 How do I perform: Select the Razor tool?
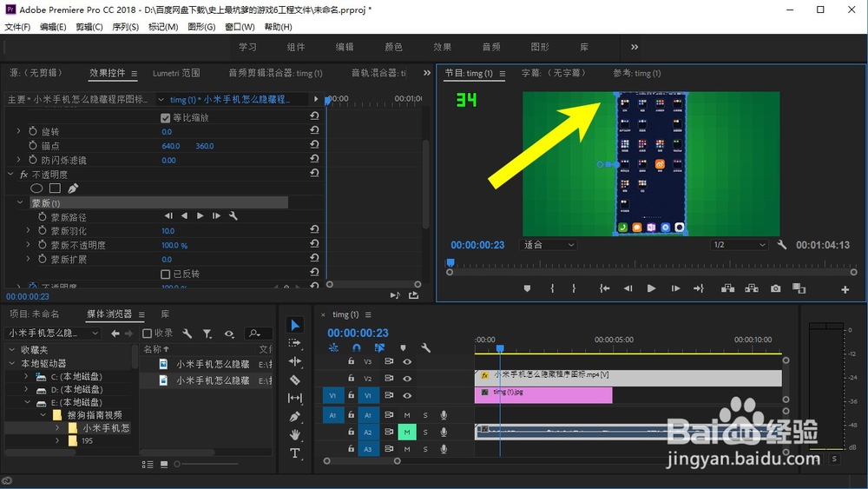295,380
